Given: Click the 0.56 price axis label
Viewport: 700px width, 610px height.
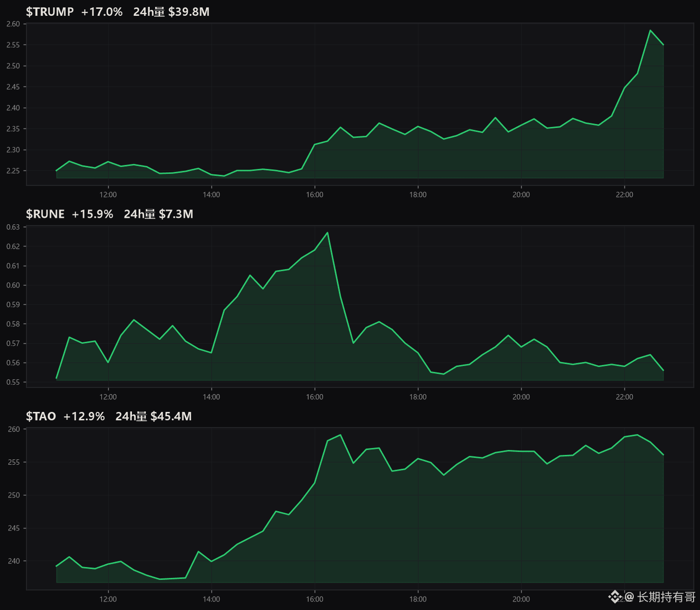Looking at the screenshot, I should click(x=13, y=363).
